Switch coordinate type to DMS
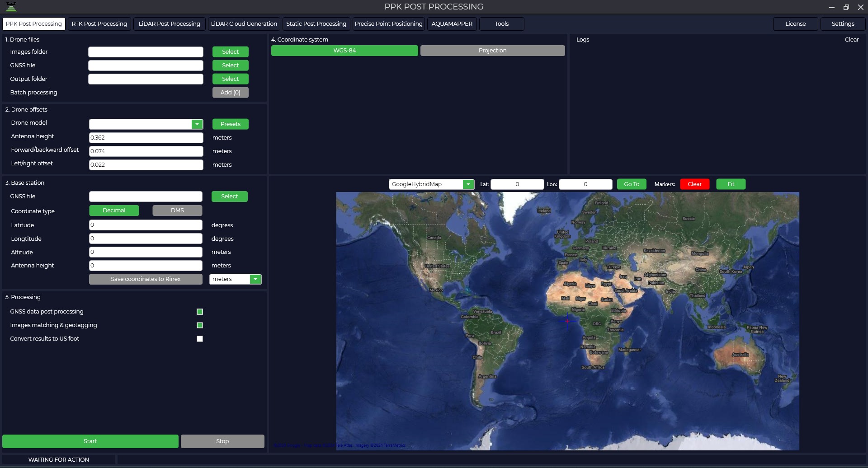Screen dimensions: 868x468 pyautogui.click(x=177, y=211)
